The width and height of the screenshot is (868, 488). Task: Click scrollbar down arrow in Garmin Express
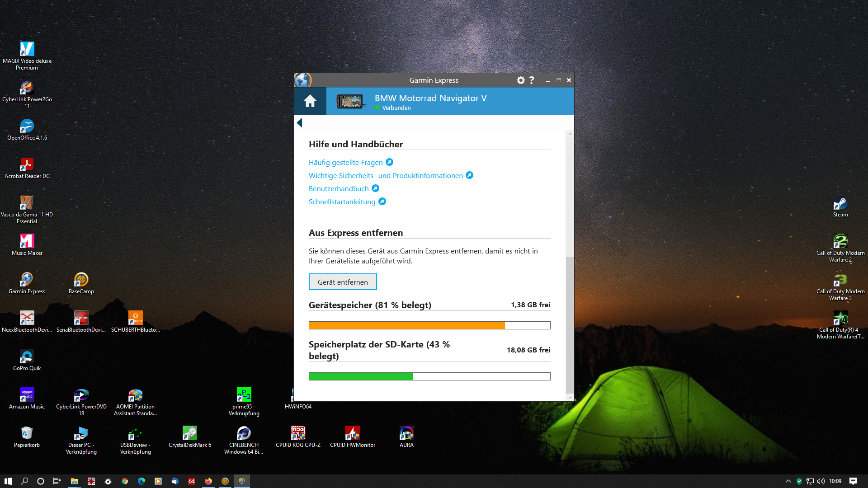pos(570,397)
